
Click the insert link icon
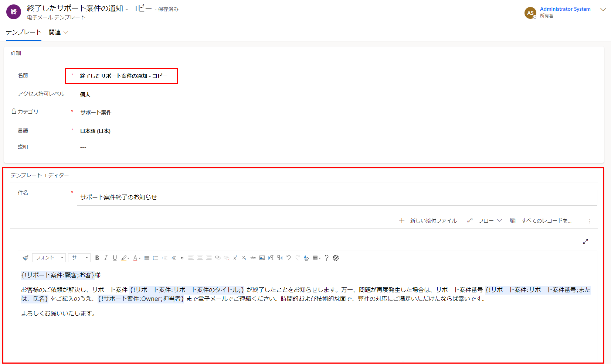218,258
